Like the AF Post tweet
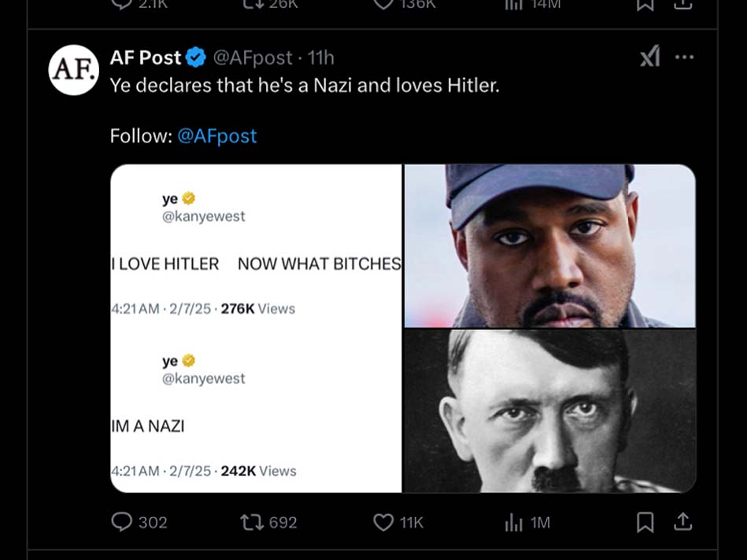This screenshot has width=747, height=560. coord(383,522)
